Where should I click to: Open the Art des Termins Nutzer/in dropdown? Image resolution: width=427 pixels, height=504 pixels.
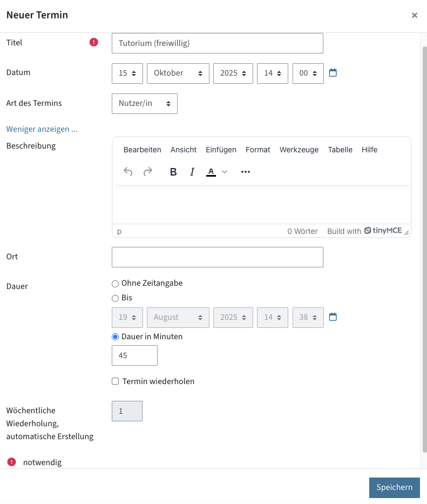[145, 104]
